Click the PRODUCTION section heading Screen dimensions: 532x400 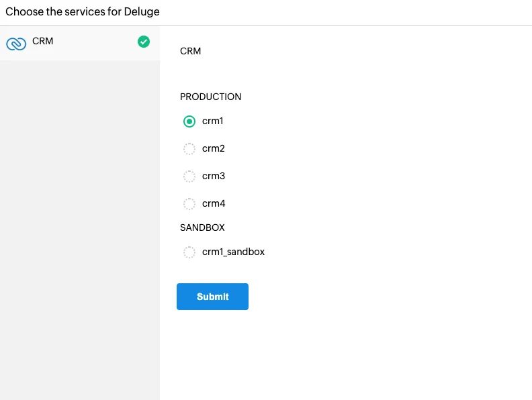pos(210,97)
